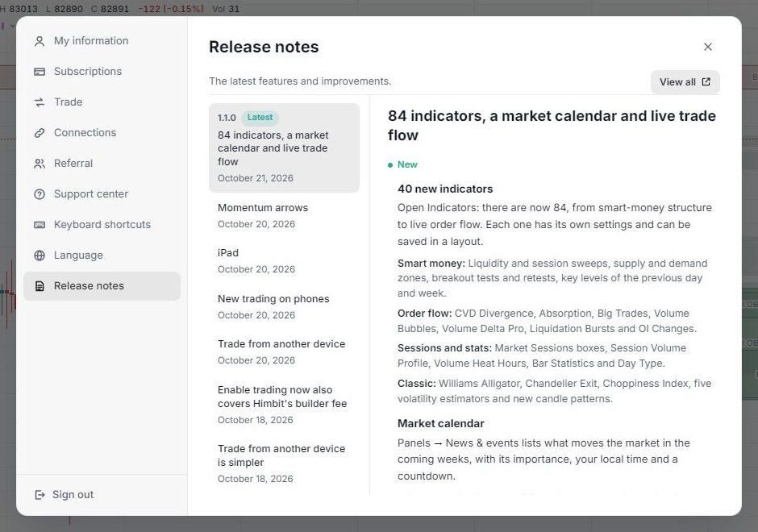758x532 pixels.
Task: Click the Support center question icon
Action: [40, 194]
